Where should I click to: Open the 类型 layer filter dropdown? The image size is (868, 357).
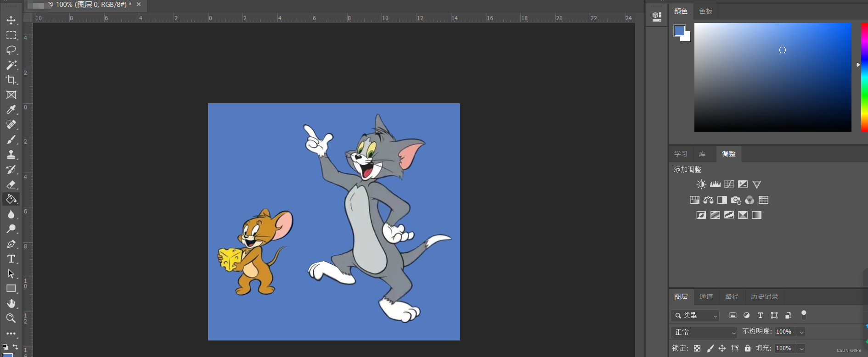point(695,315)
